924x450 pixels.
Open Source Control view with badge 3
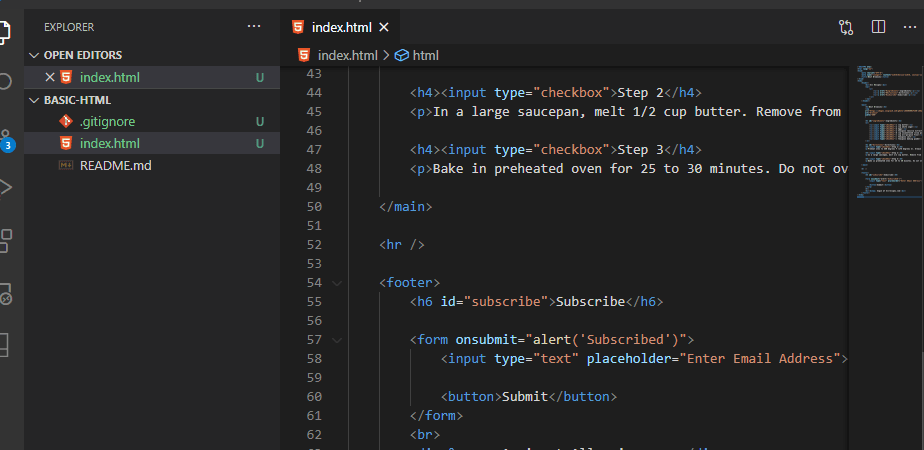[6, 136]
